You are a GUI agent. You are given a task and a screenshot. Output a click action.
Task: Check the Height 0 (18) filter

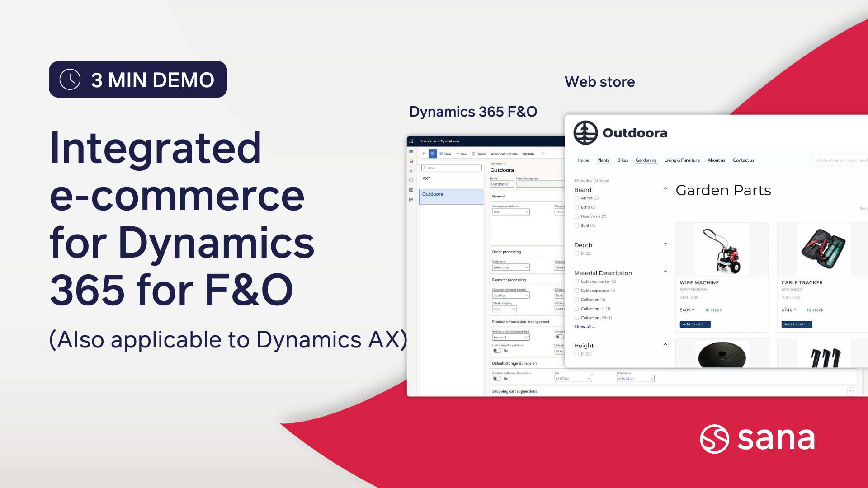pos(576,354)
